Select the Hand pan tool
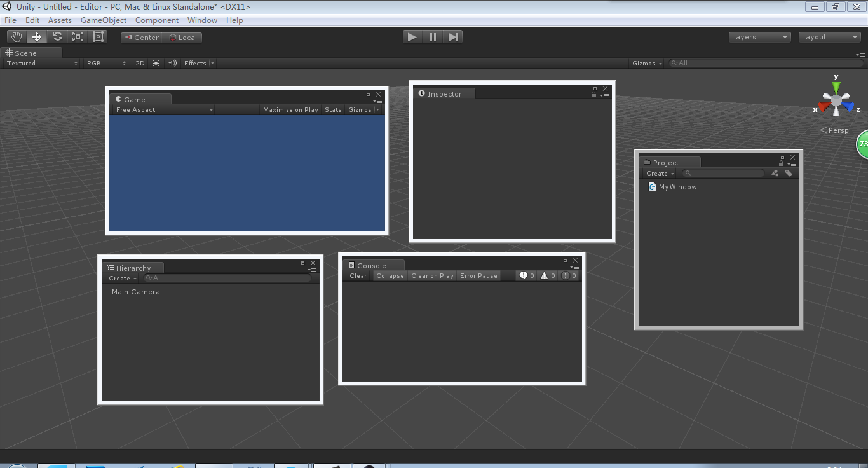 click(16, 36)
